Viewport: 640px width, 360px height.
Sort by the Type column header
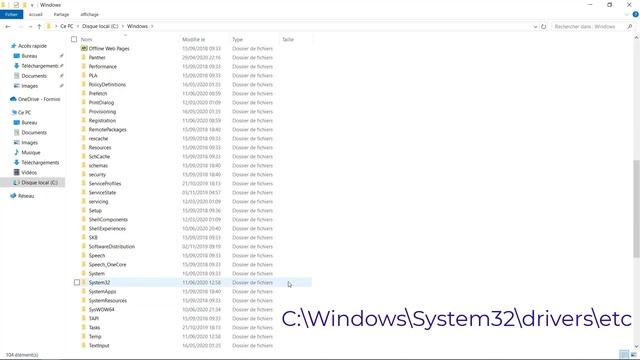tap(237, 40)
